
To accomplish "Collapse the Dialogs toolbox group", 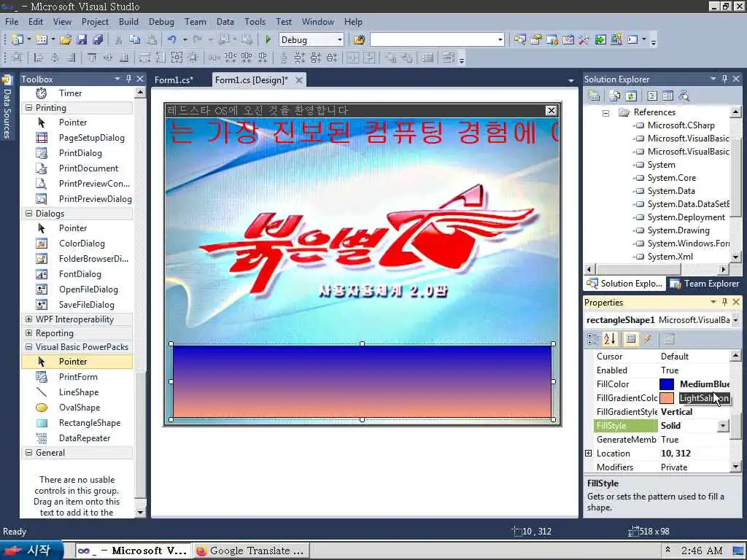I will click(x=28, y=214).
